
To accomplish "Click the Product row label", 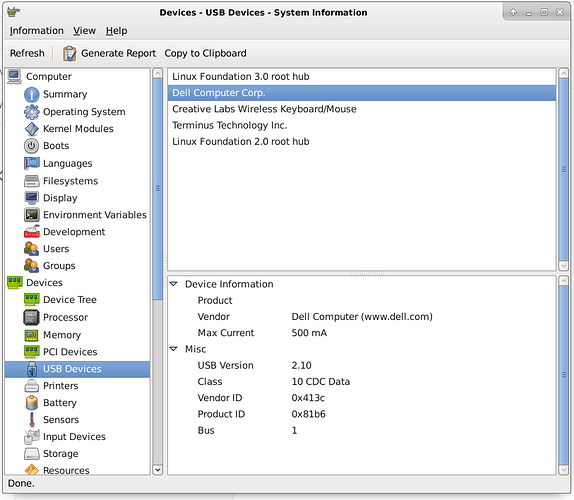I will 215,301.
